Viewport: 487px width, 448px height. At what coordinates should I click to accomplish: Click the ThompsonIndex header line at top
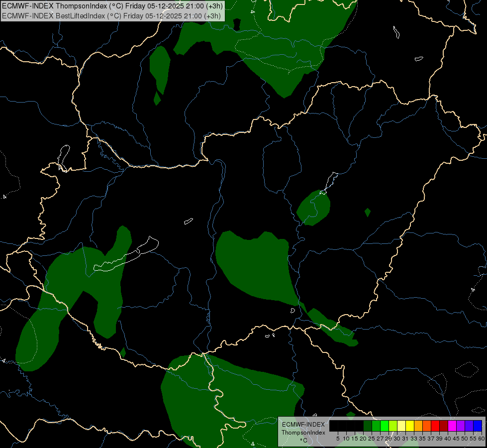[x=111, y=5]
